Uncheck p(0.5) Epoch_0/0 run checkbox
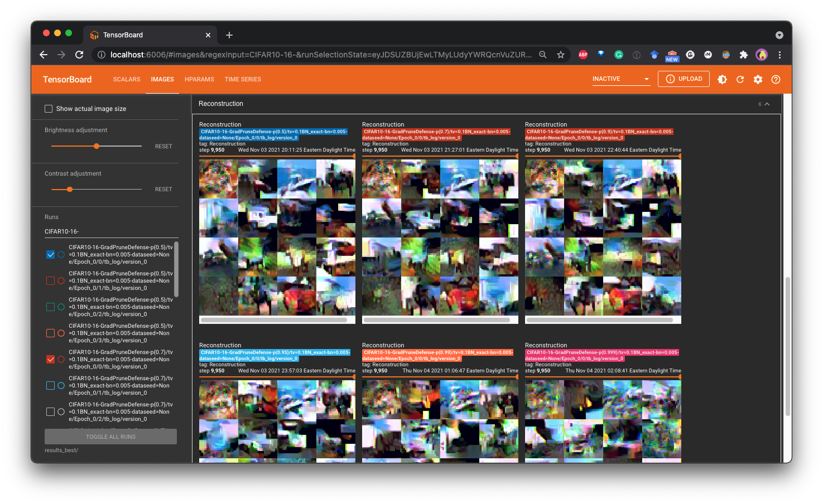 click(x=50, y=254)
